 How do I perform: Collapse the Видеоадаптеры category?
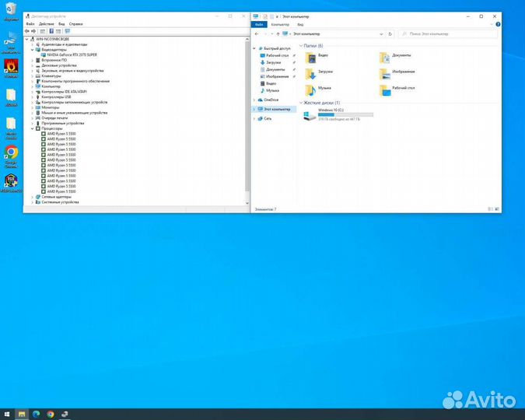(x=33, y=50)
